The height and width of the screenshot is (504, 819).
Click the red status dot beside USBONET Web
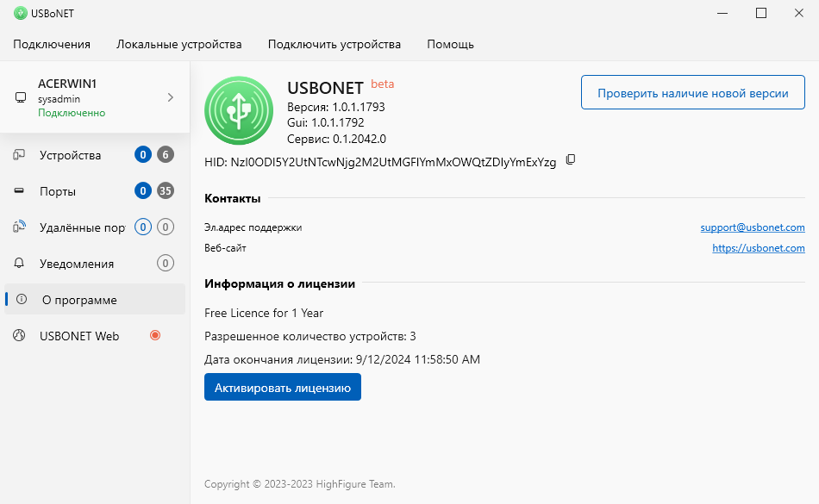(155, 335)
